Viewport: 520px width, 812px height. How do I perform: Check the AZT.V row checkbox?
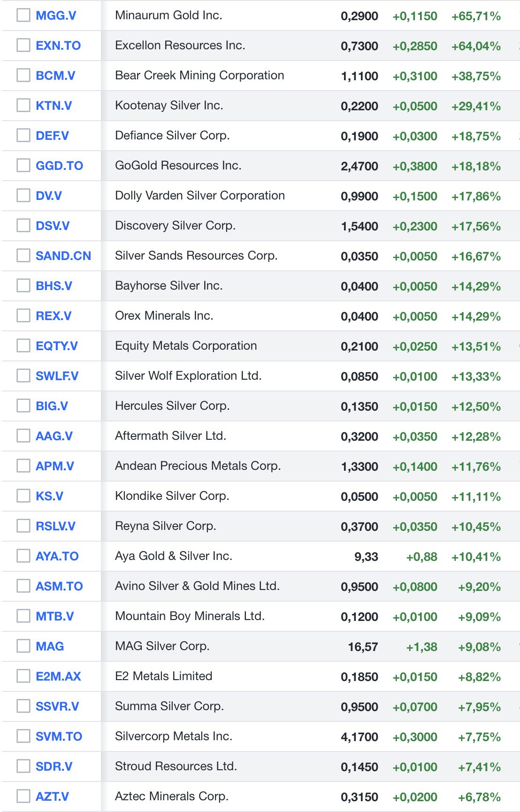coord(23,797)
